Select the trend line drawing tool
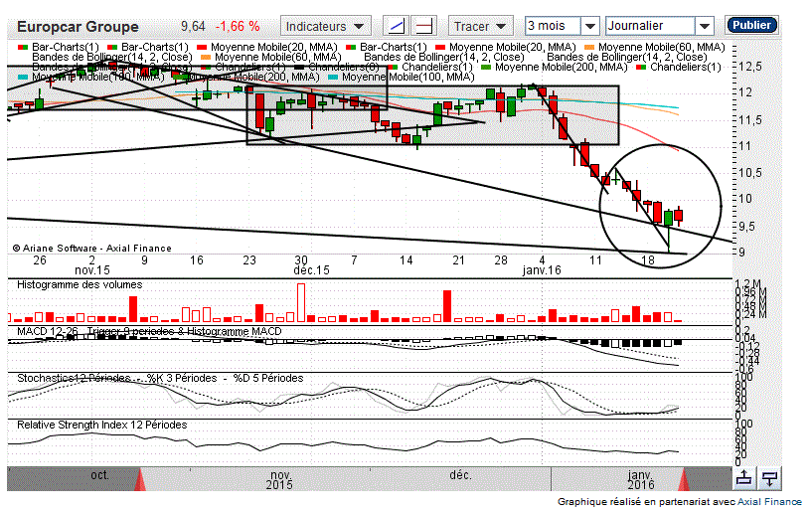This screenshot has height=514, width=812. [396, 26]
